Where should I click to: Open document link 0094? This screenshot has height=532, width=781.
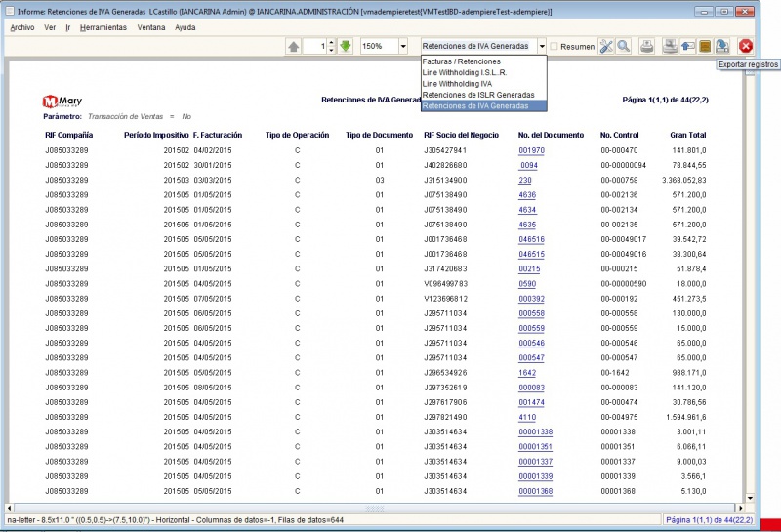pos(528,165)
